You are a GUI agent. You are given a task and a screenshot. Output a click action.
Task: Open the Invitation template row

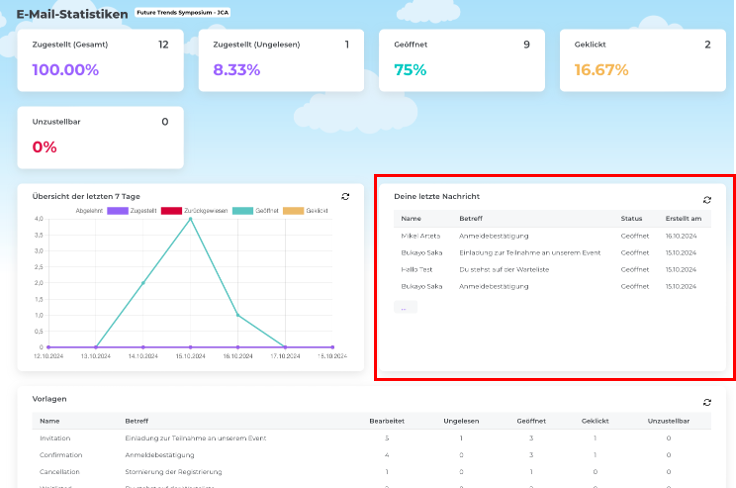tap(371, 438)
